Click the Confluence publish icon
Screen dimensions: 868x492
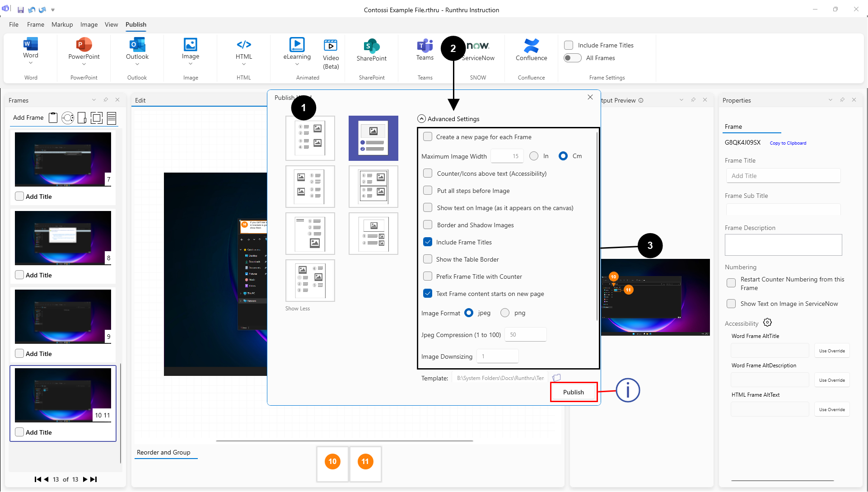531,46
